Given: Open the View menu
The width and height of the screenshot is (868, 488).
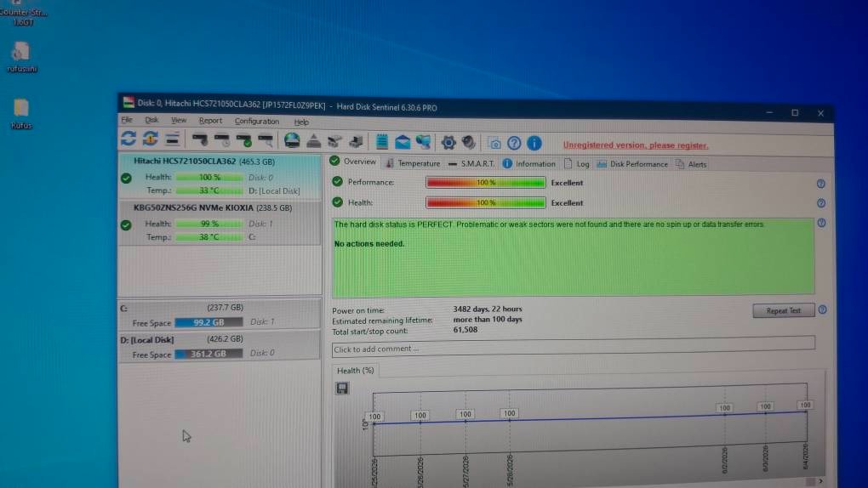Looking at the screenshot, I should (x=179, y=120).
